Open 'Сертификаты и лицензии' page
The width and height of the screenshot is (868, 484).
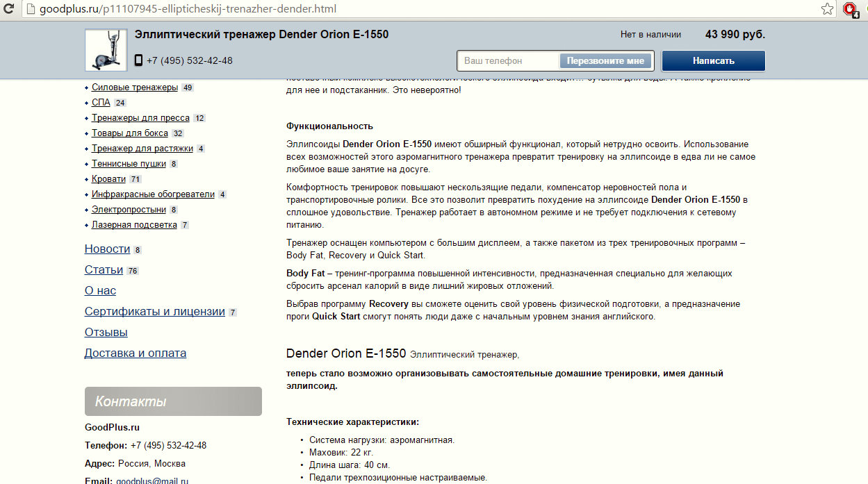(x=154, y=312)
